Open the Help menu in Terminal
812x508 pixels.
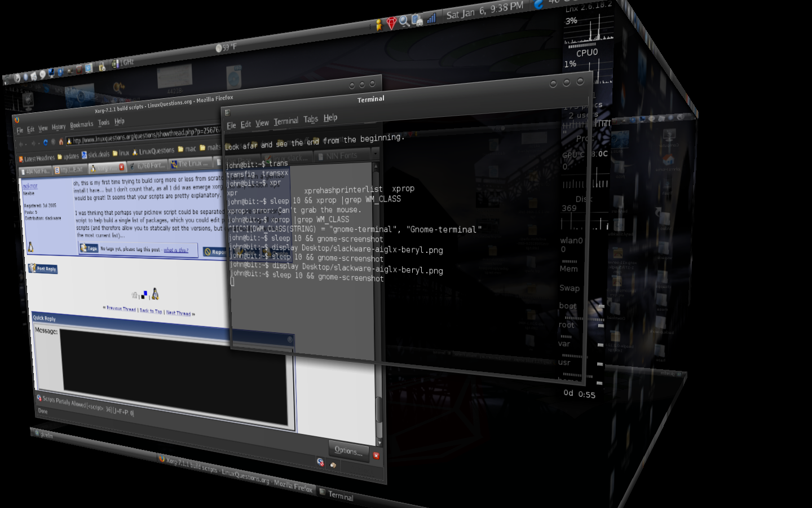330,117
